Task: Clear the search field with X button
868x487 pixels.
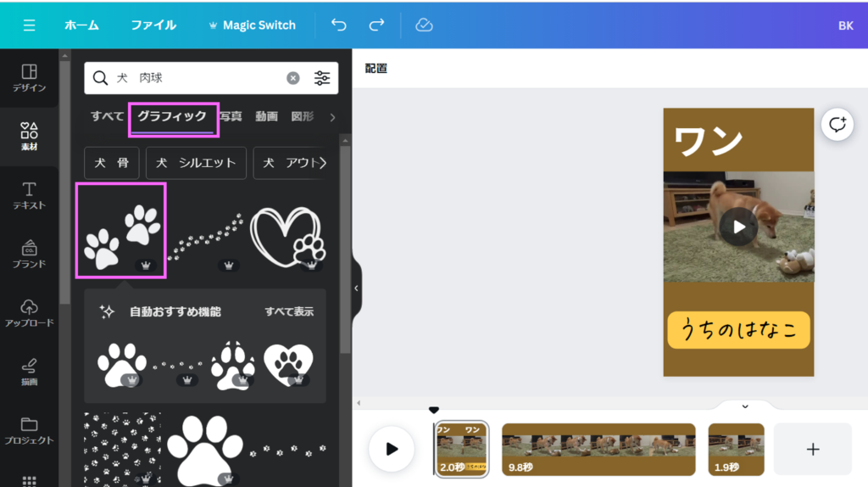Action: click(x=292, y=78)
